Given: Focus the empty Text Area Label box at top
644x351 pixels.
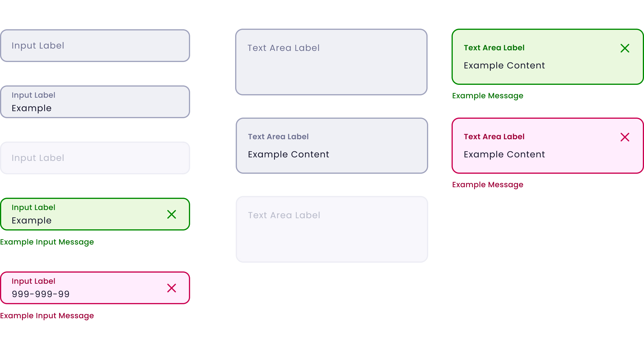Looking at the screenshot, I should tap(331, 62).
